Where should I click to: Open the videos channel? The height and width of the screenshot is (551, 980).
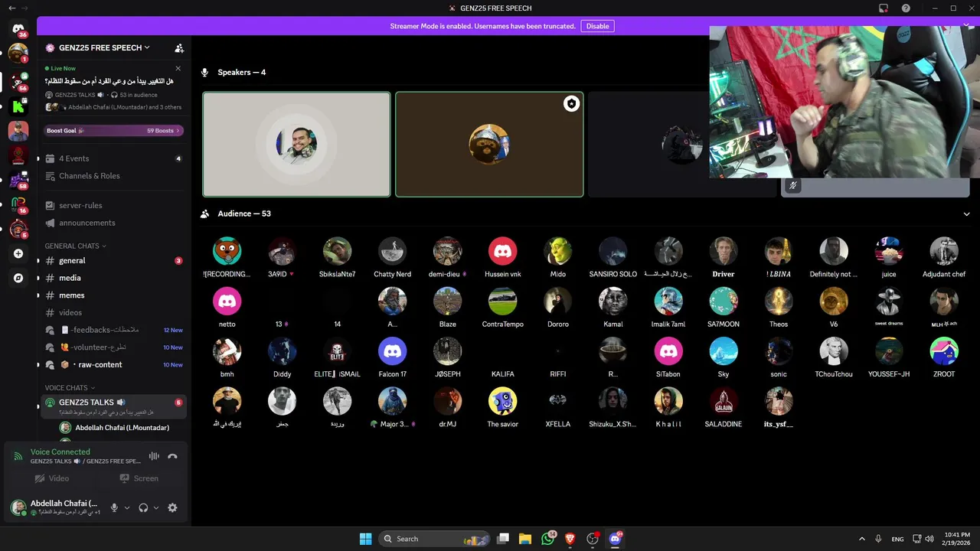[x=113, y=312]
